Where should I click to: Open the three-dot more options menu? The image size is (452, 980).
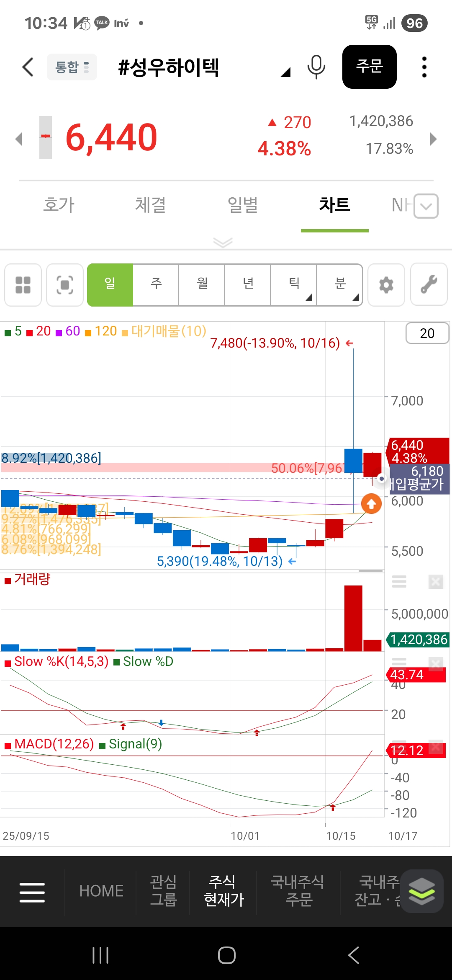[x=424, y=67]
